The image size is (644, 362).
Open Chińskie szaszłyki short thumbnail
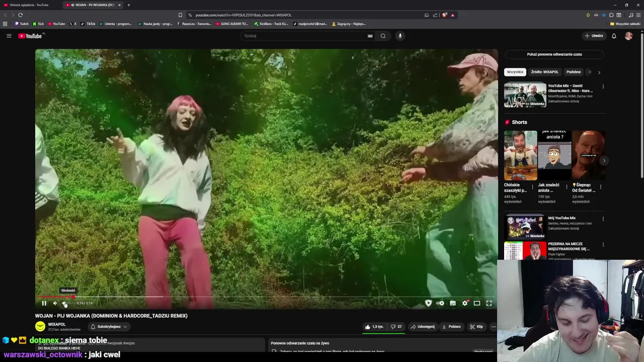tap(520, 155)
